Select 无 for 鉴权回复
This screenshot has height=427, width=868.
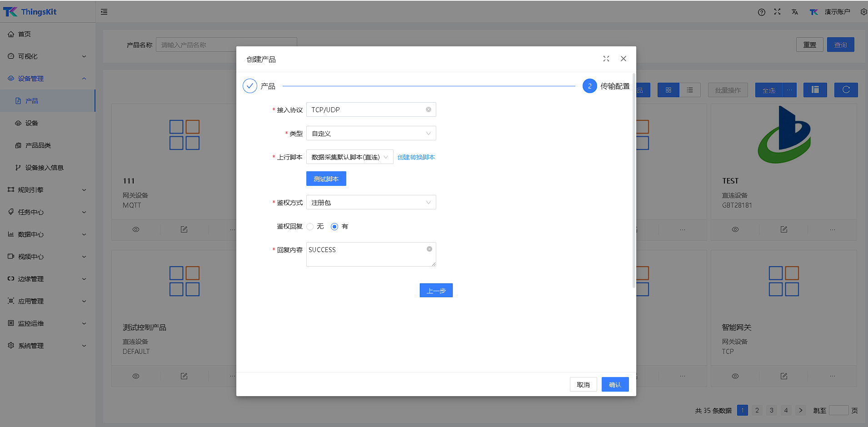coord(310,227)
